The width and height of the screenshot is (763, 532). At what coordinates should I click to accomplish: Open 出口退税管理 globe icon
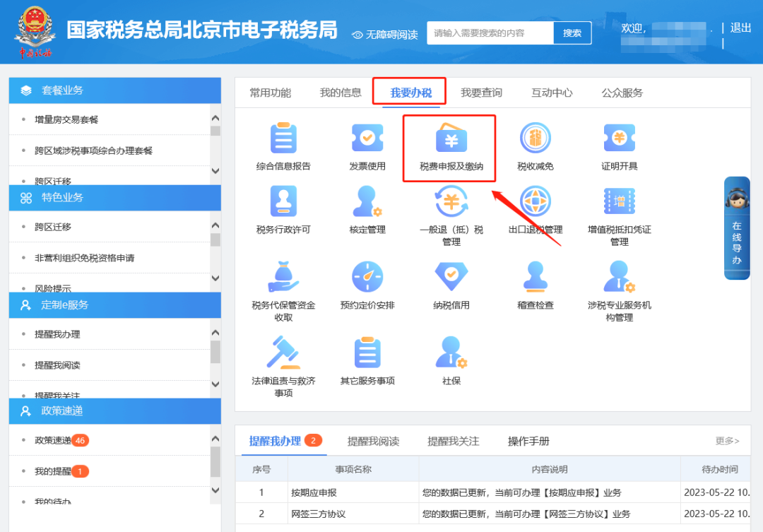[x=536, y=201]
